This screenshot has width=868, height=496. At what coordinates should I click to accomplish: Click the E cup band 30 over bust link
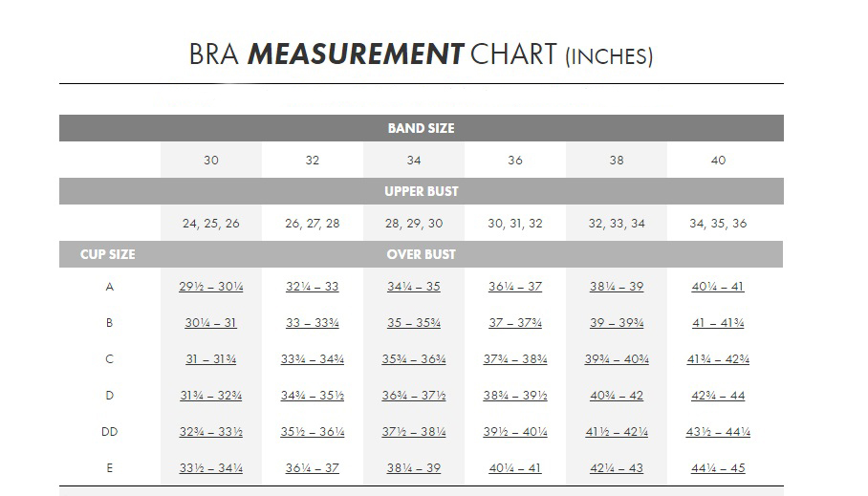tap(210, 468)
